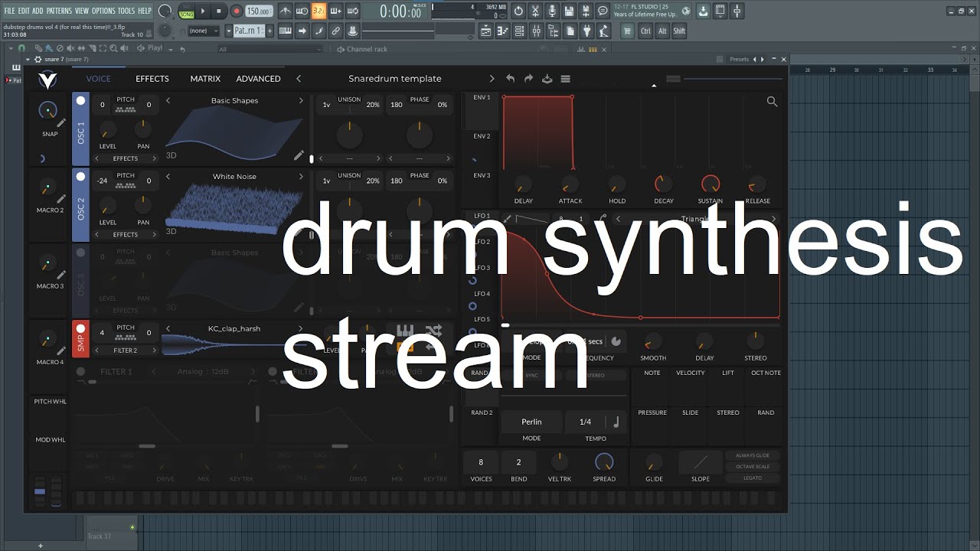
Task: Previous wavetable before White Noise
Action: (168, 177)
